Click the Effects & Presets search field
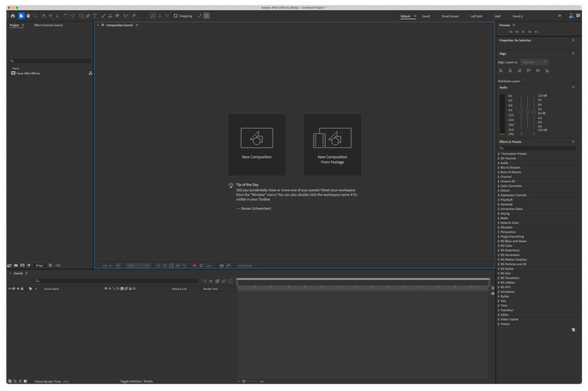This screenshot has width=588, height=391. click(537, 147)
